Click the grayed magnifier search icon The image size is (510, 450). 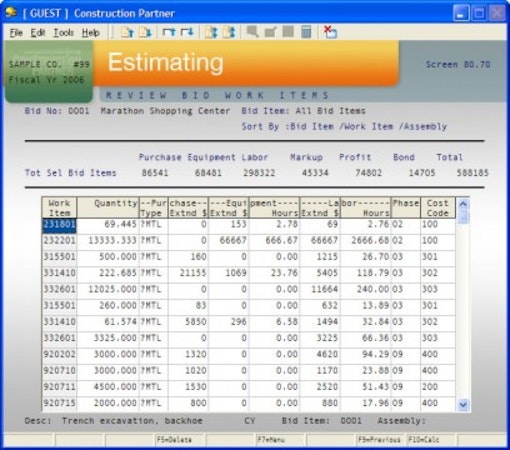coord(252,32)
